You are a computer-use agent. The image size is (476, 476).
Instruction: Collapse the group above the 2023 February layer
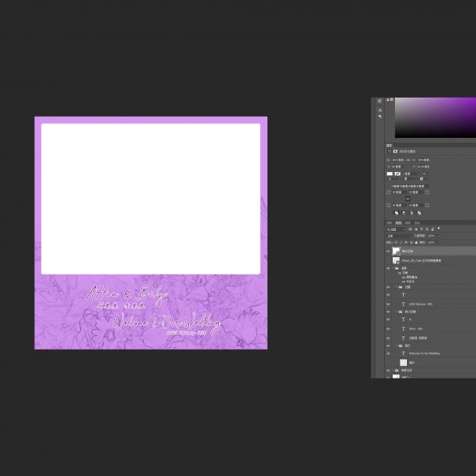(x=396, y=289)
